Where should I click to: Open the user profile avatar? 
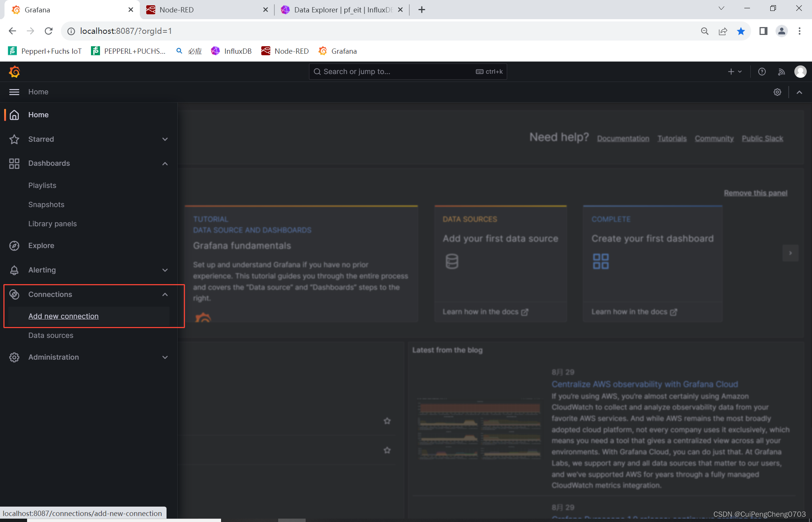pyautogui.click(x=800, y=71)
